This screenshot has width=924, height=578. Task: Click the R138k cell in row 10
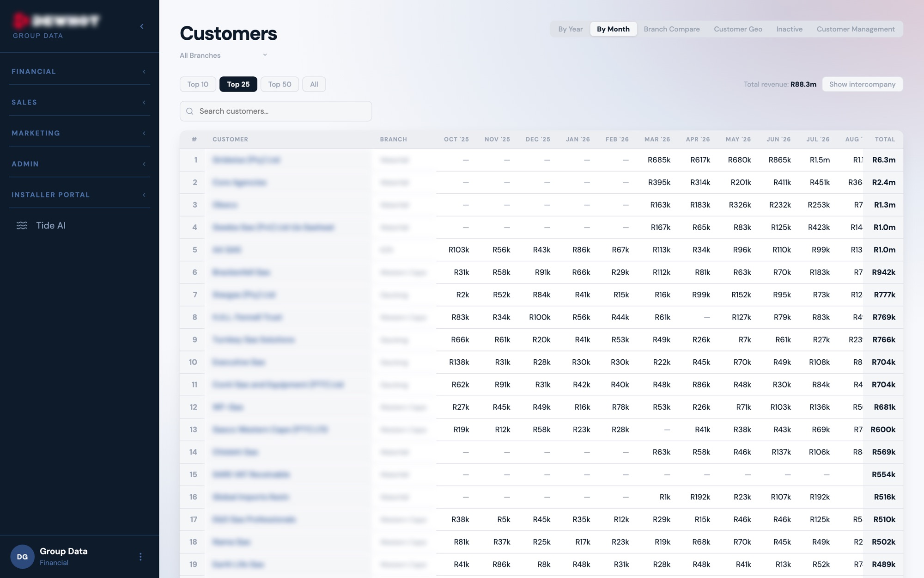tap(459, 362)
